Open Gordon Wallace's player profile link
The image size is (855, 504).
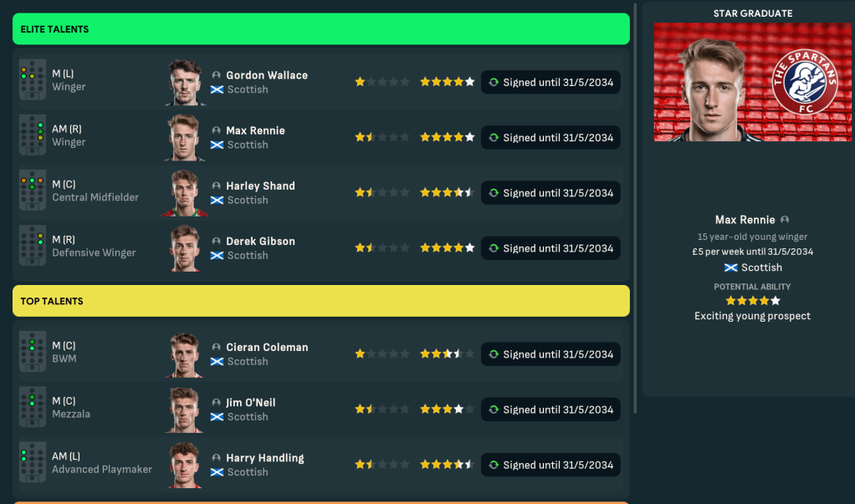click(x=266, y=75)
